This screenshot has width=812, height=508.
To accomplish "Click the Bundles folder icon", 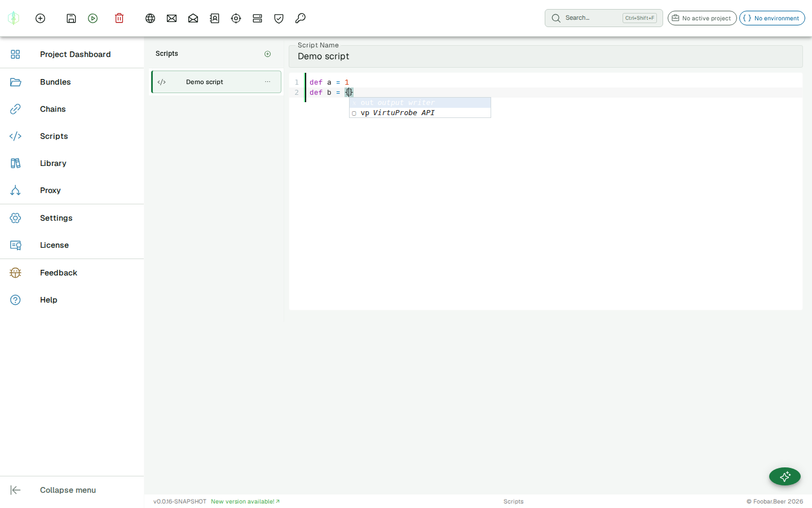I will [x=15, y=82].
